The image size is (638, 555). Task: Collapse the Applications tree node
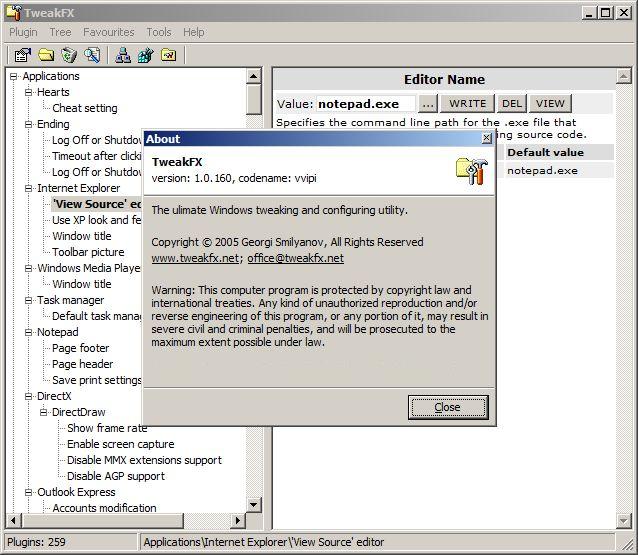[x=14, y=76]
